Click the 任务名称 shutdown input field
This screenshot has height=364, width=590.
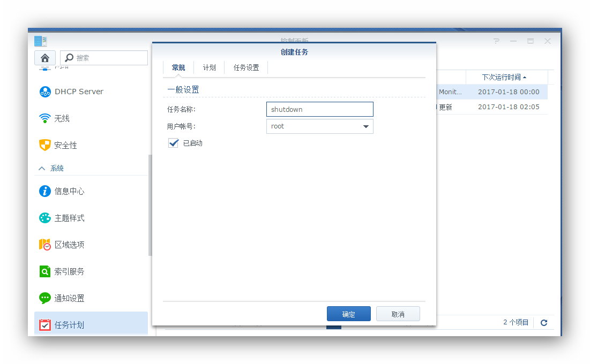(x=320, y=109)
